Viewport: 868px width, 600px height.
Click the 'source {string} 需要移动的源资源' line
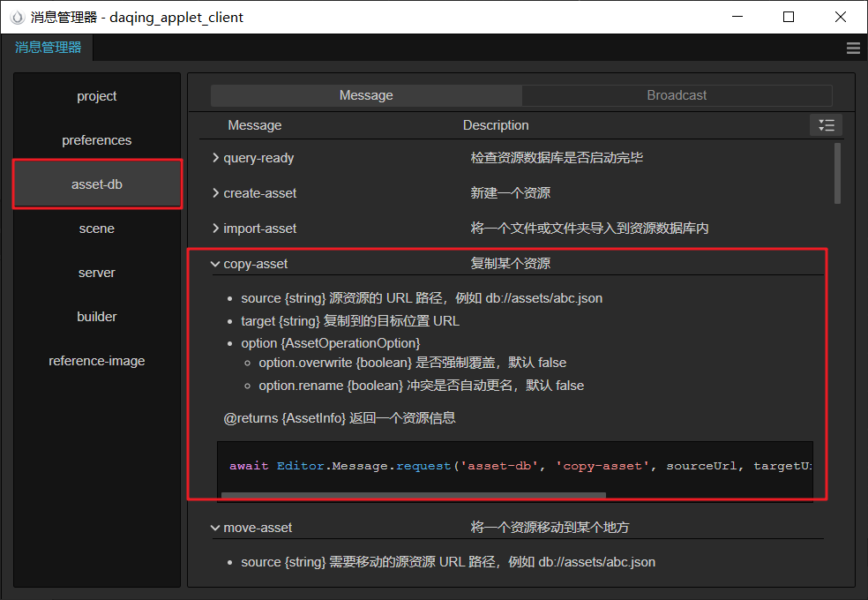448,562
